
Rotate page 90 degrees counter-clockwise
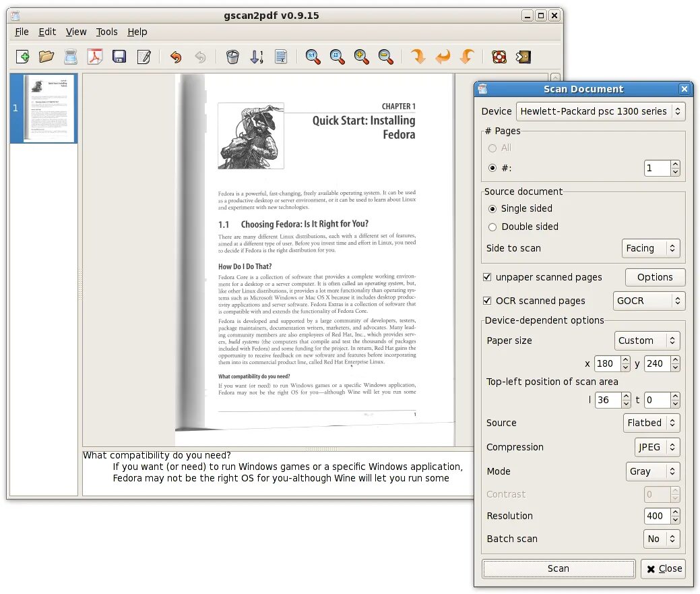[x=467, y=57]
